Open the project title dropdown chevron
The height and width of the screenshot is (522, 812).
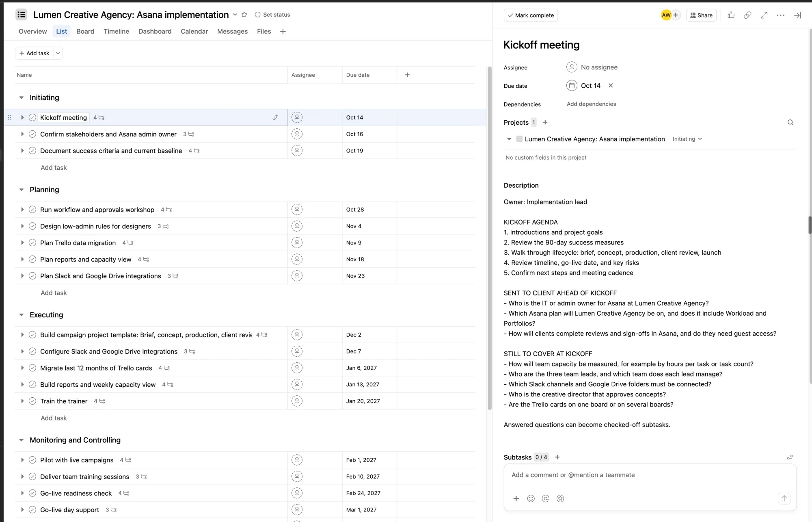click(235, 15)
